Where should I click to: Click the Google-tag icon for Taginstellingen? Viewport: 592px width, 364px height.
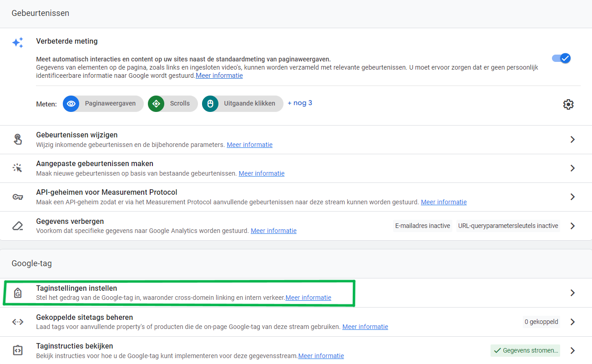coord(18,293)
